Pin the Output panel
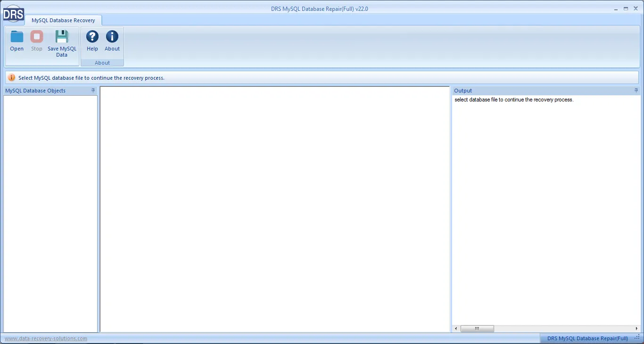This screenshot has height=344, width=644. point(636,90)
